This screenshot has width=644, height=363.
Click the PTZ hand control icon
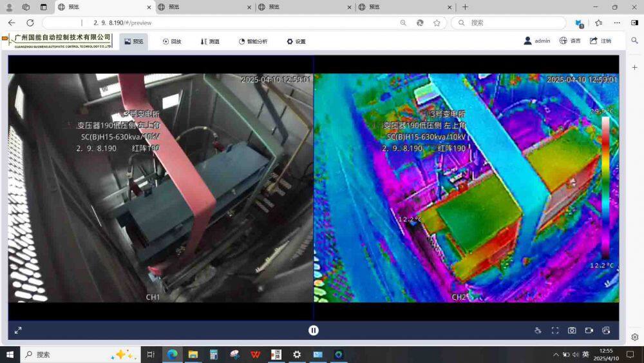click(538, 330)
